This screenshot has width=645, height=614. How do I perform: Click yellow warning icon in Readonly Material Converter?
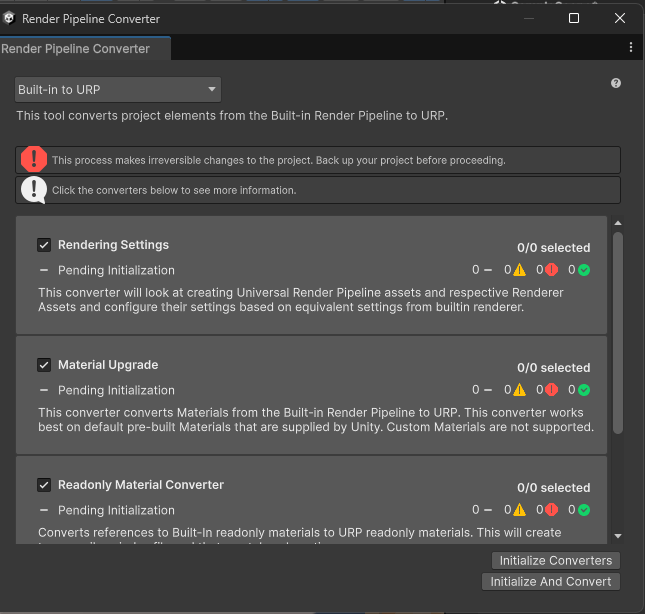(519, 510)
